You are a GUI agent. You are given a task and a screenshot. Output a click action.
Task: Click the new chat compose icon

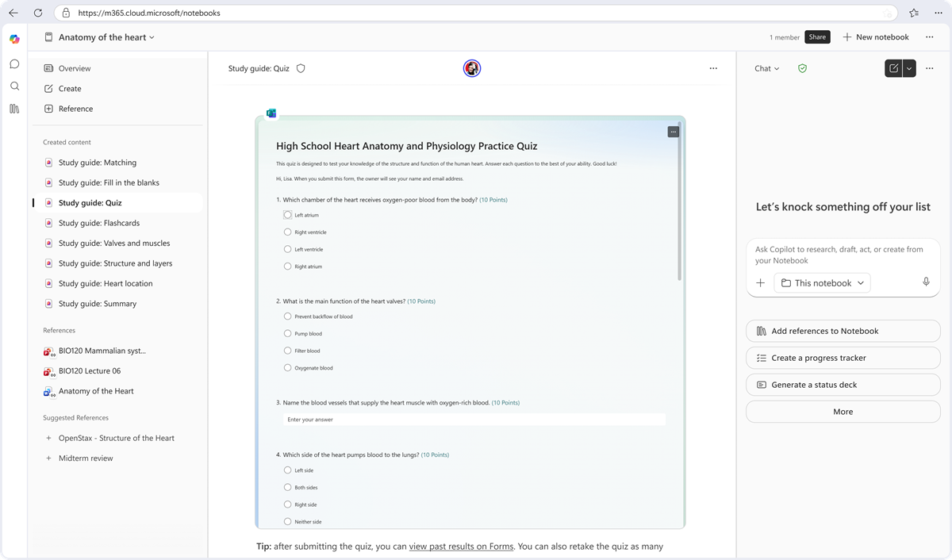893,68
